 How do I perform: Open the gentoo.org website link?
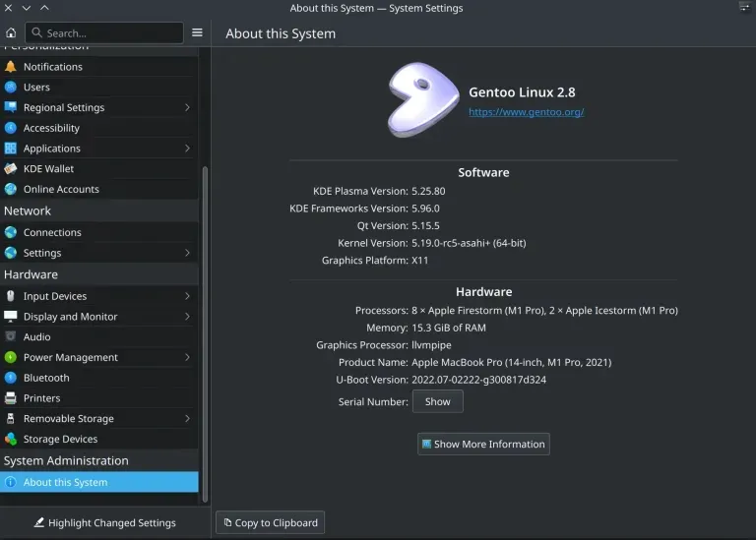[526, 112]
